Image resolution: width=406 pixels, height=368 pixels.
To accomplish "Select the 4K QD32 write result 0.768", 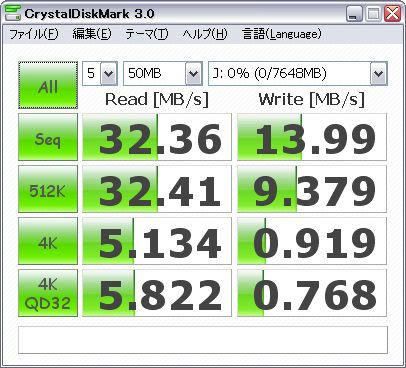I will coord(312,293).
